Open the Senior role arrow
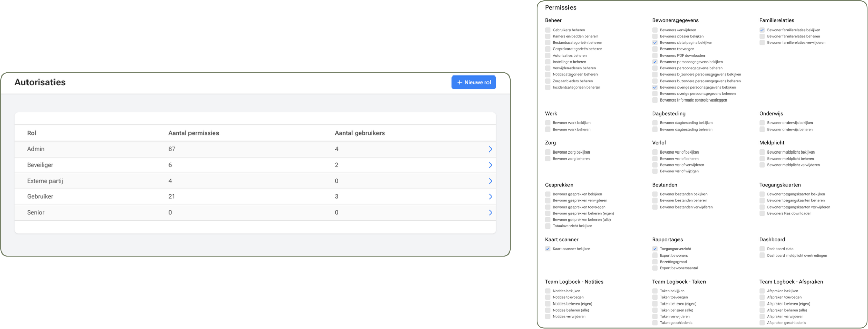The width and height of the screenshot is (868, 329). pos(490,213)
